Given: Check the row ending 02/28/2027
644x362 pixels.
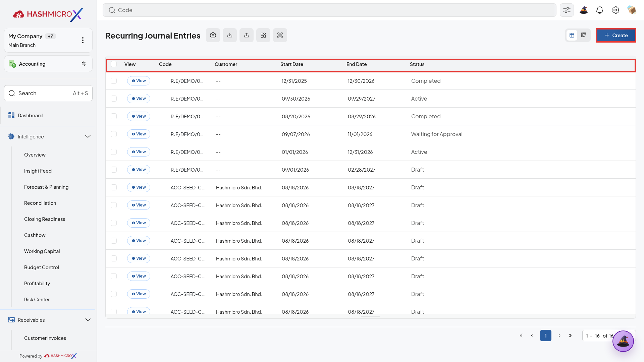Looking at the screenshot, I should click(x=114, y=170).
